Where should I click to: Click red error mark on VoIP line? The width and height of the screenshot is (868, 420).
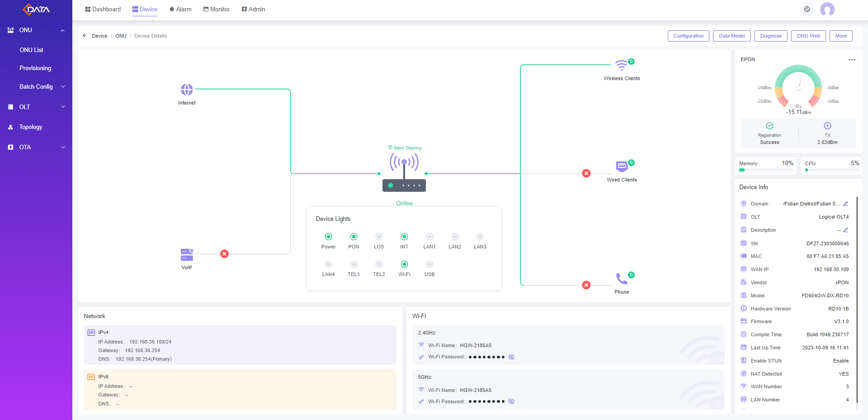[224, 254]
